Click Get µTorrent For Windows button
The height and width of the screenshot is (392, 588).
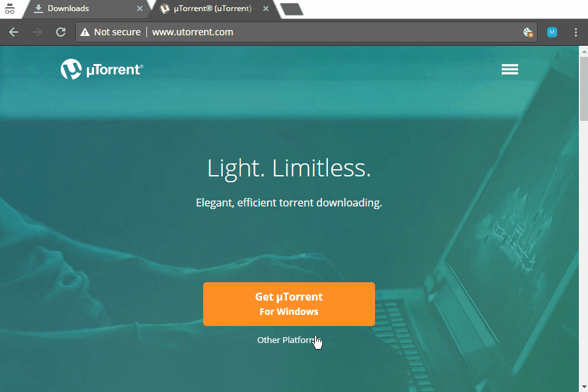(289, 304)
